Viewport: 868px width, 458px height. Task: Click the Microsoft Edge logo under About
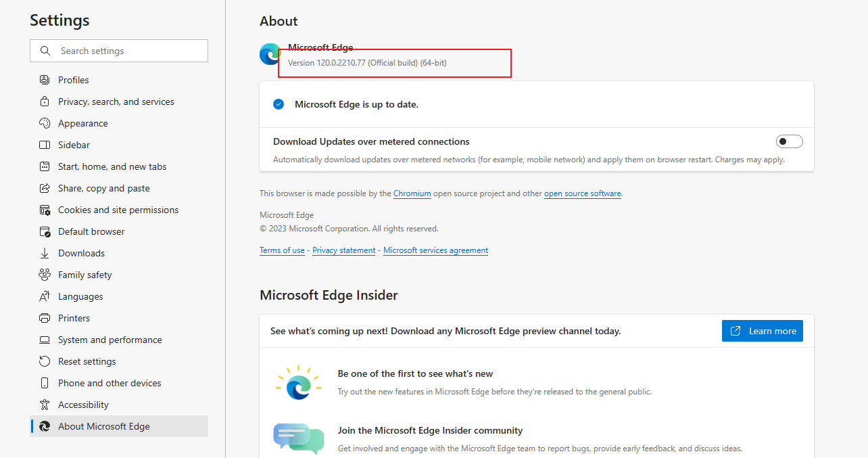click(270, 54)
